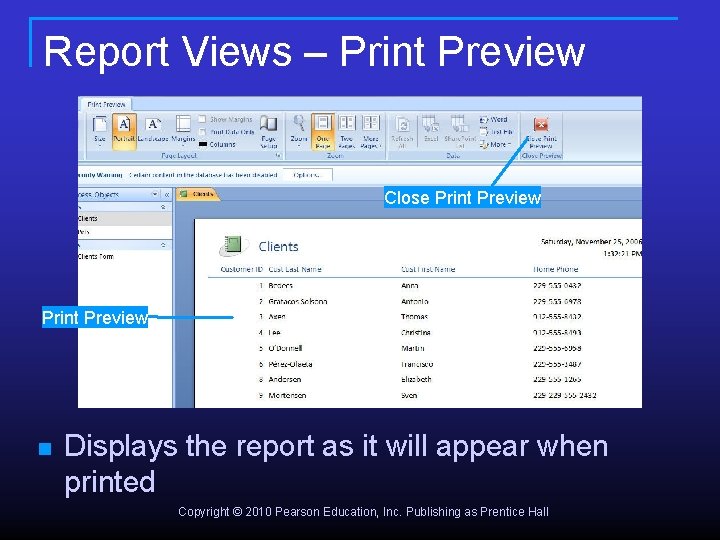Image resolution: width=720 pixels, height=540 pixels.
Task: Open the Size paper dropdown
Action: (x=100, y=131)
